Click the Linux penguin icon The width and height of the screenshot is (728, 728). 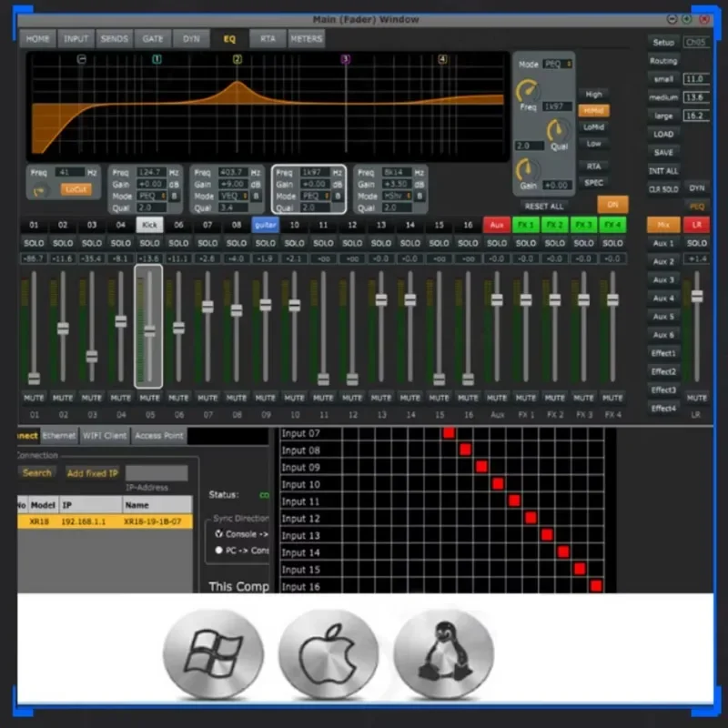pyautogui.click(x=443, y=653)
